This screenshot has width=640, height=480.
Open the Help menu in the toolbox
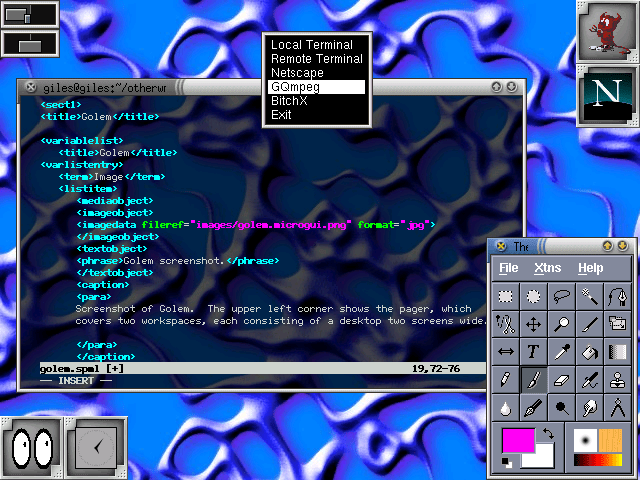[591, 268]
